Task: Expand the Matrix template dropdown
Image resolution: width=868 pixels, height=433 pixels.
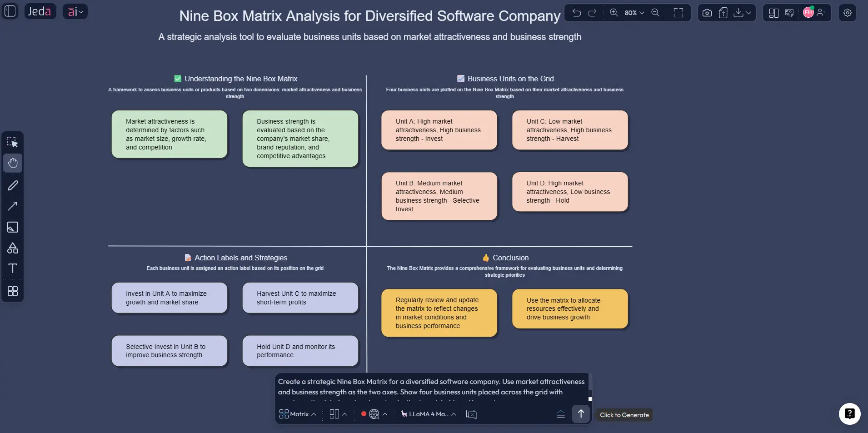Action: (x=297, y=414)
